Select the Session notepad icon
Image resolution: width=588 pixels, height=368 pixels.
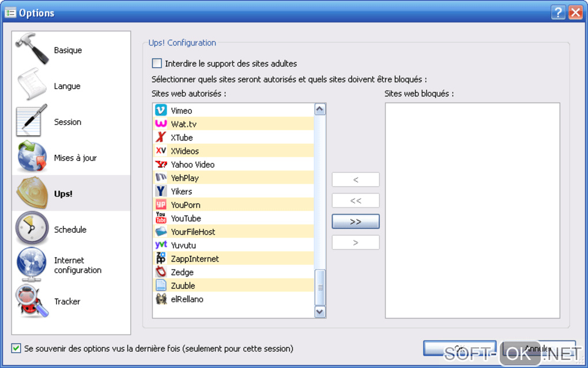pyautogui.click(x=32, y=122)
